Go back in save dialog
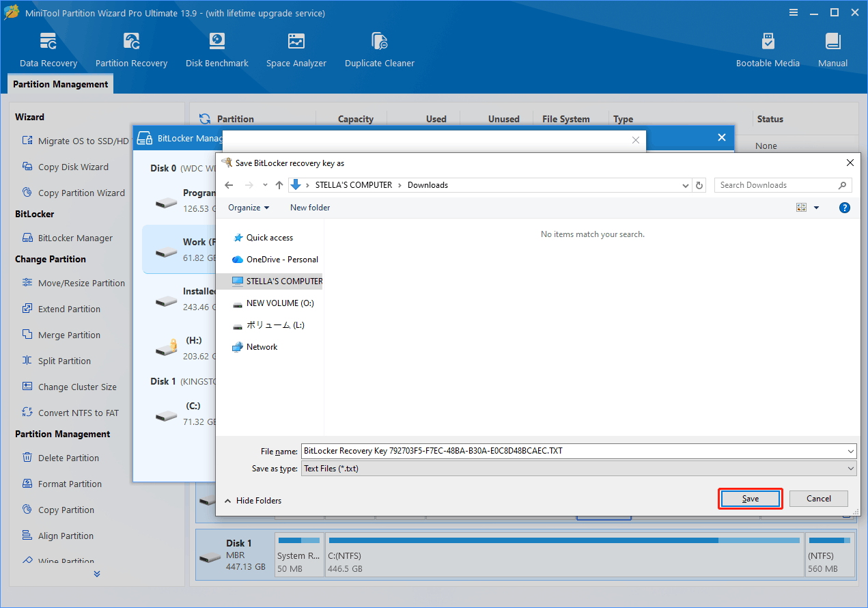The width and height of the screenshot is (868, 608). click(x=229, y=185)
